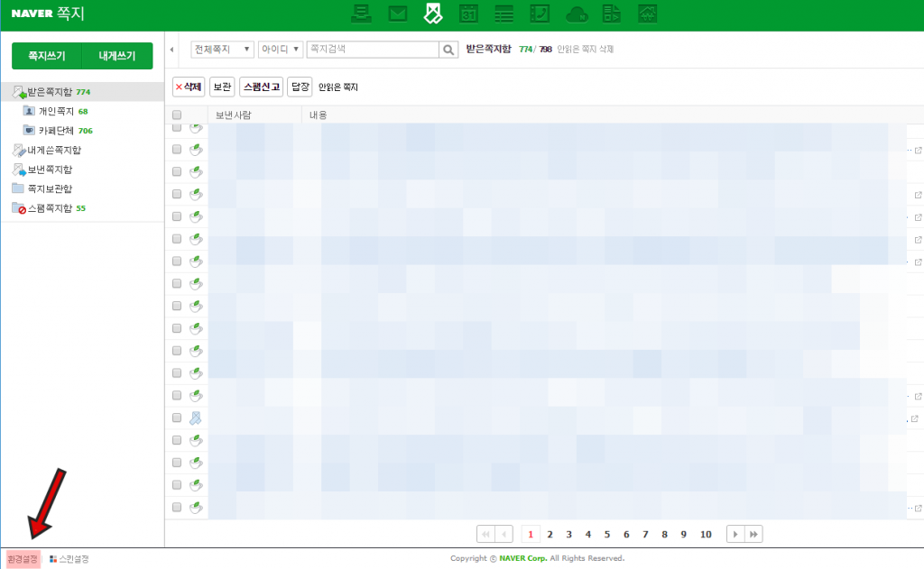924x569 pixels.
Task: Go to last page button
Action: point(753,534)
